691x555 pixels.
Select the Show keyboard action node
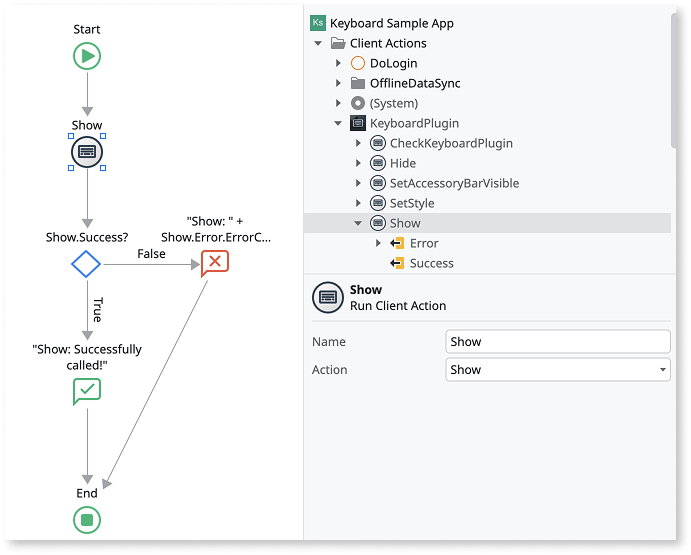(x=87, y=152)
